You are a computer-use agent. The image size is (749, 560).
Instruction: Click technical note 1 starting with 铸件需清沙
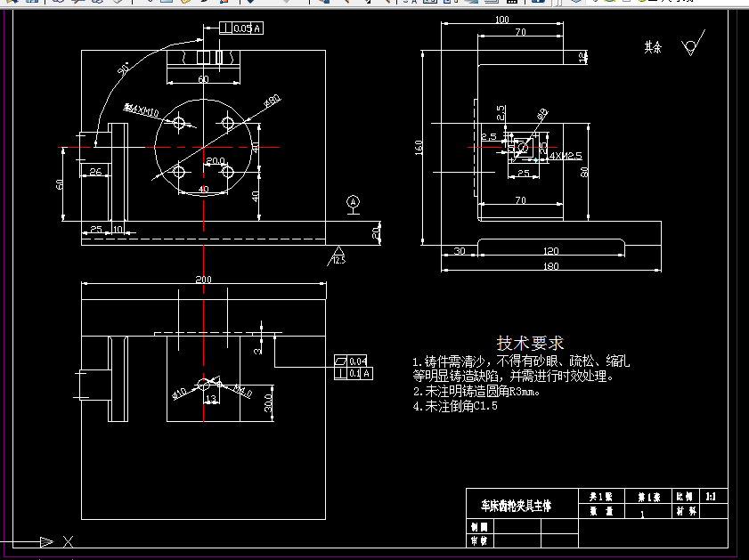point(521,368)
